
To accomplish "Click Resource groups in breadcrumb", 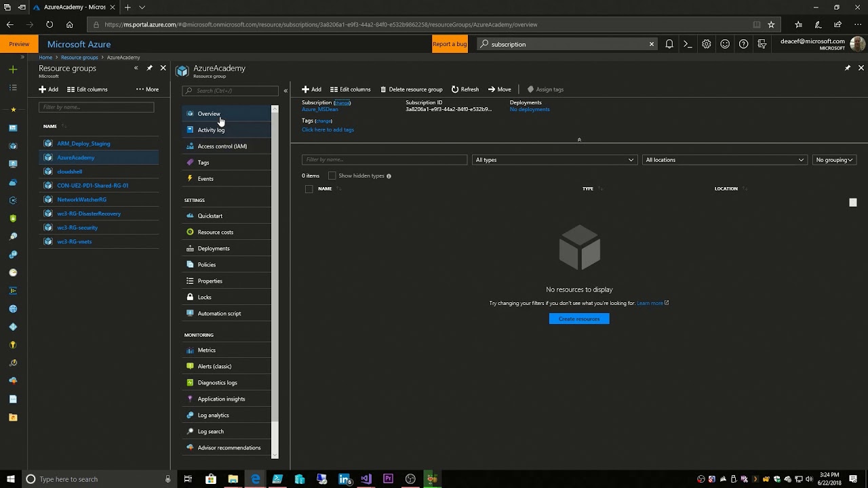I will point(79,58).
